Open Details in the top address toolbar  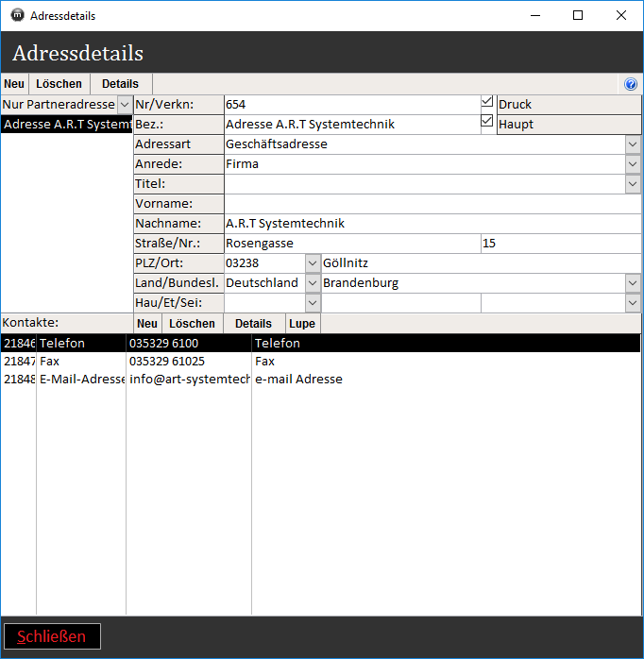[120, 84]
